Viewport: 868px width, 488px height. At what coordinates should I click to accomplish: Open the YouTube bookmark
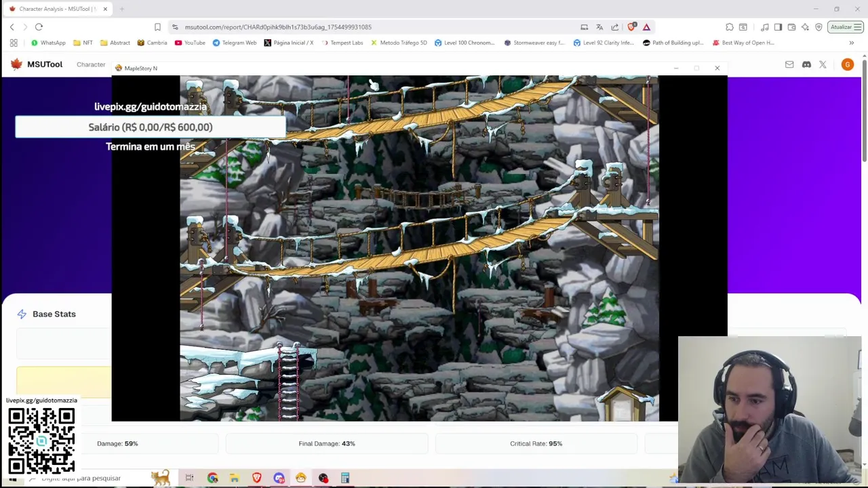point(190,43)
